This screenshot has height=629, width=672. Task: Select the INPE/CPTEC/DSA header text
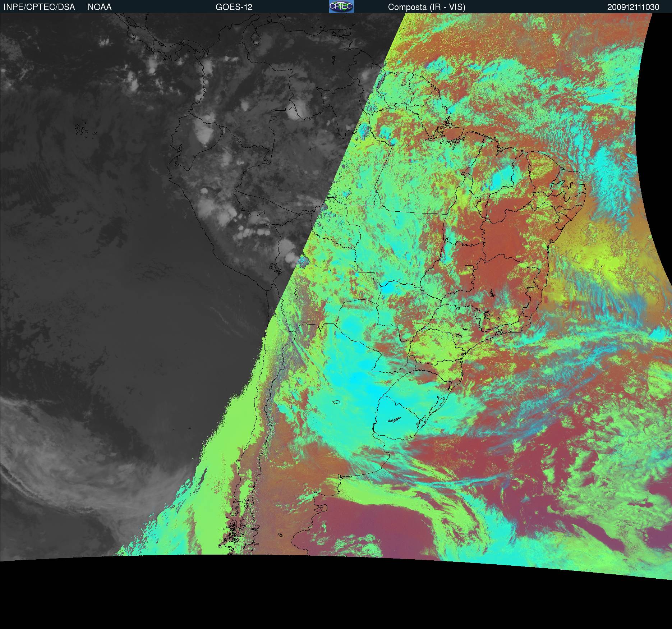point(39,7)
